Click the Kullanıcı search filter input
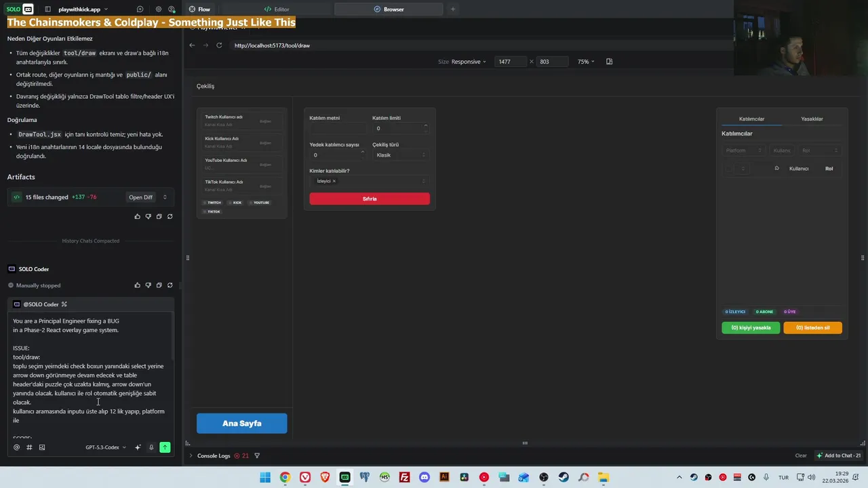The height and width of the screenshot is (488, 868). pyautogui.click(x=782, y=150)
